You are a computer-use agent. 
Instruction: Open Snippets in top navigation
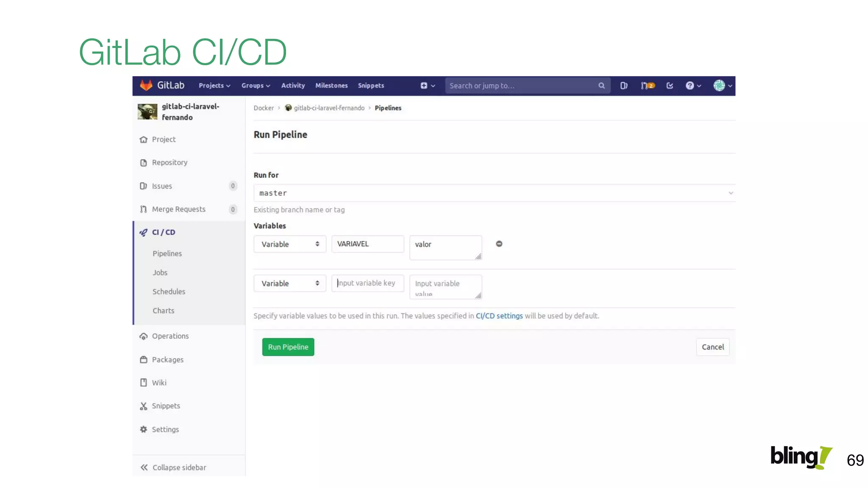click(x=371, y=86)
